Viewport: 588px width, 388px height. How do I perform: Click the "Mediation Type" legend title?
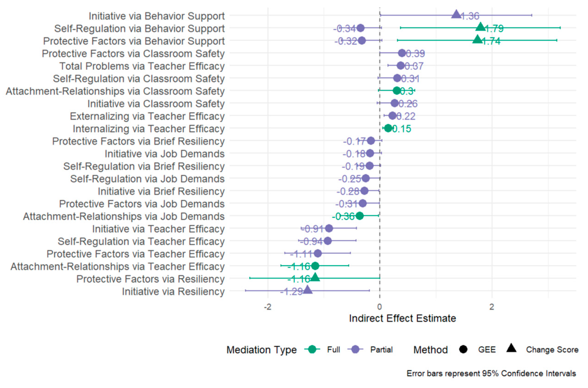click(261, 350)
